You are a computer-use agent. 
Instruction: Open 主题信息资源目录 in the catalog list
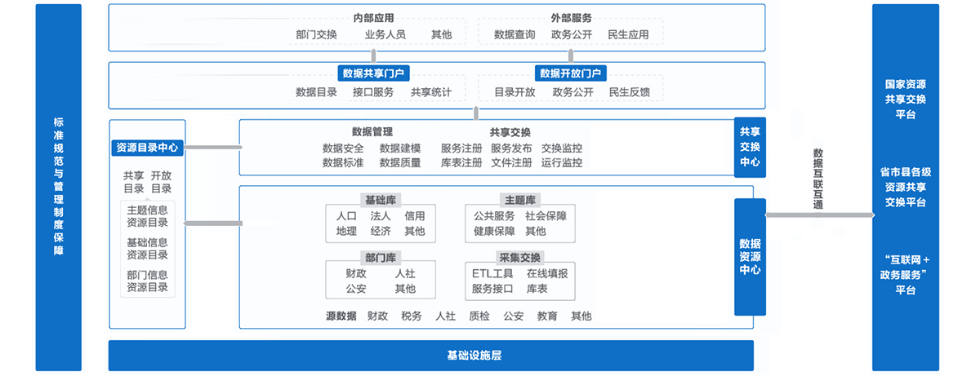coord(148,216)
